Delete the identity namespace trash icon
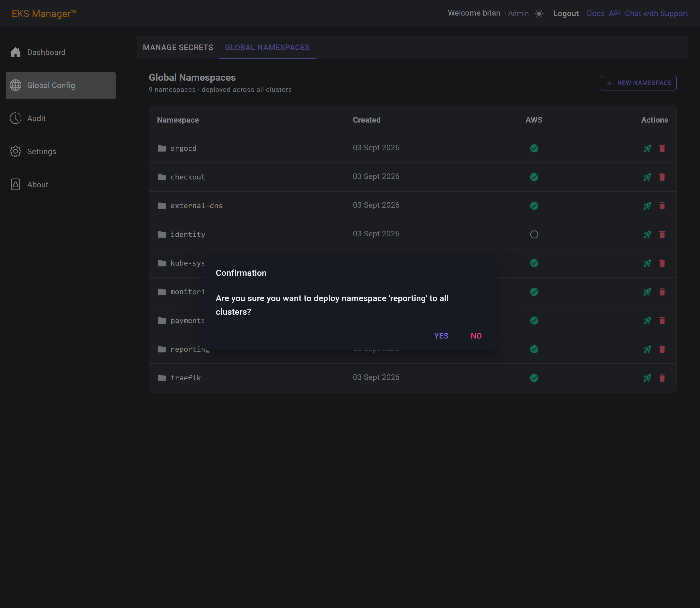700x608 pixels. 662,234
